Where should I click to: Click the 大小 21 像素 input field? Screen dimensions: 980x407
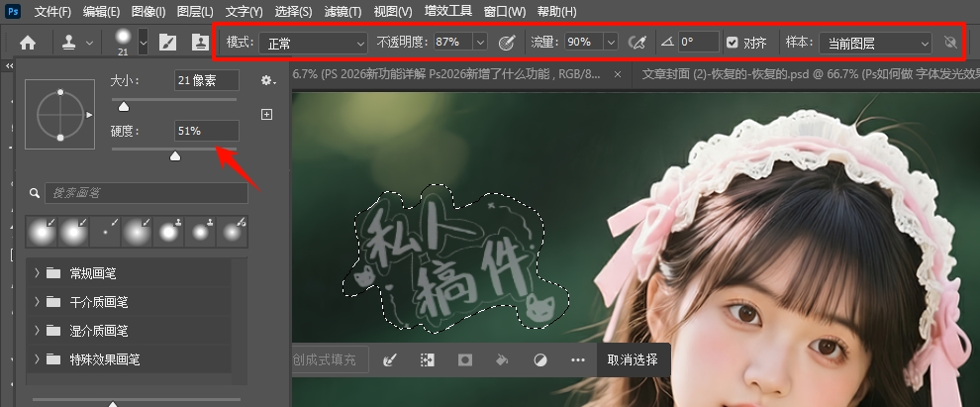(207, 80)
